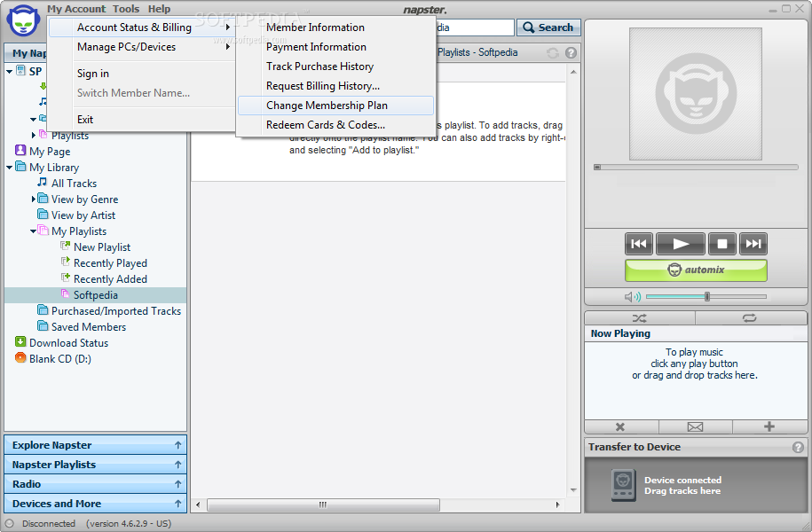Viewport: 812px width, 532px height.
Task: Click the View by Artist folder icon
Action: point(43,215)
